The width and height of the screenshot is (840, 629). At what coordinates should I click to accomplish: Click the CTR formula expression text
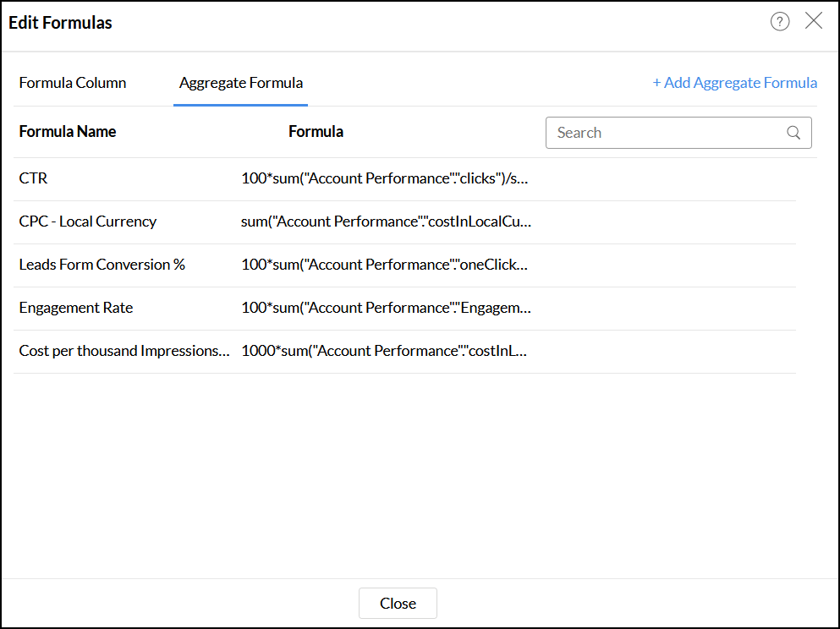point(385,178)
